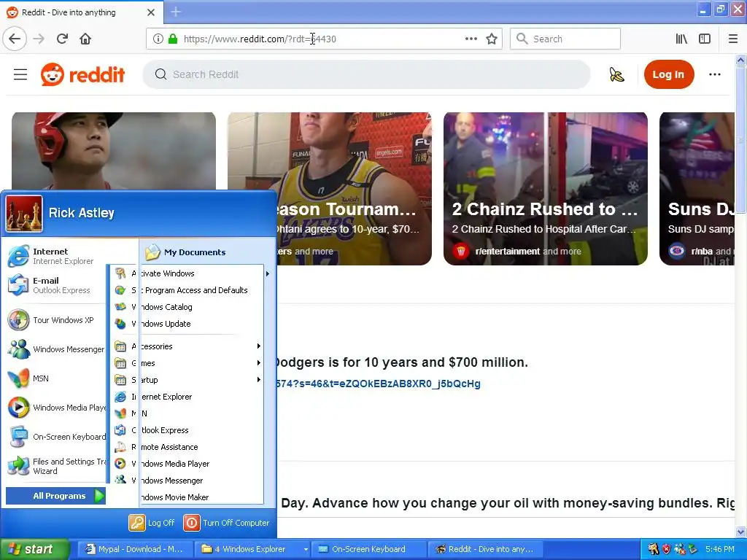Click the Log Off button
The height and width of the screenshot is (560, 747).
152,522
